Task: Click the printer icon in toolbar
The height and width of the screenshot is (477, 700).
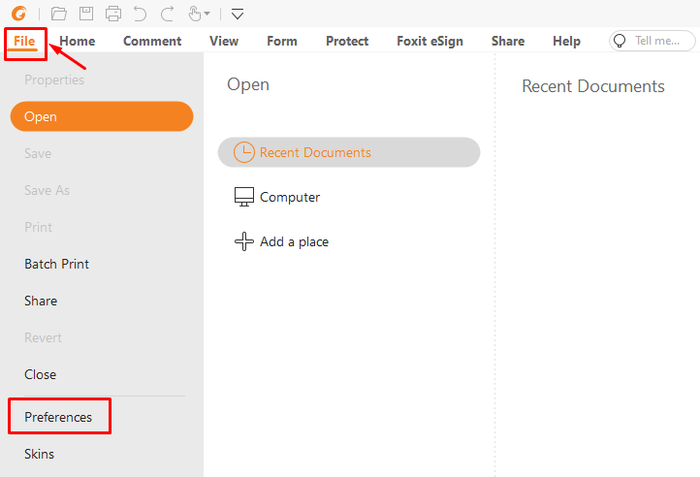Action: (x=113, y=14)
